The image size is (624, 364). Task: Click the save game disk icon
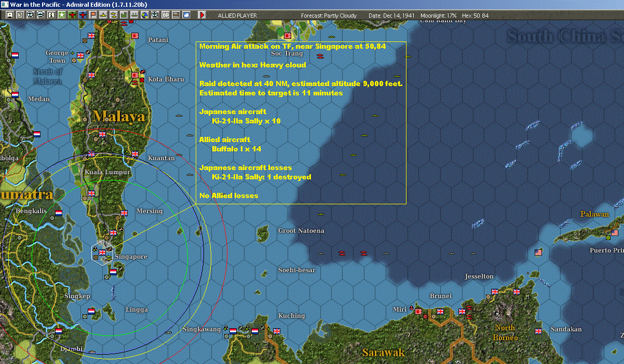10,16
